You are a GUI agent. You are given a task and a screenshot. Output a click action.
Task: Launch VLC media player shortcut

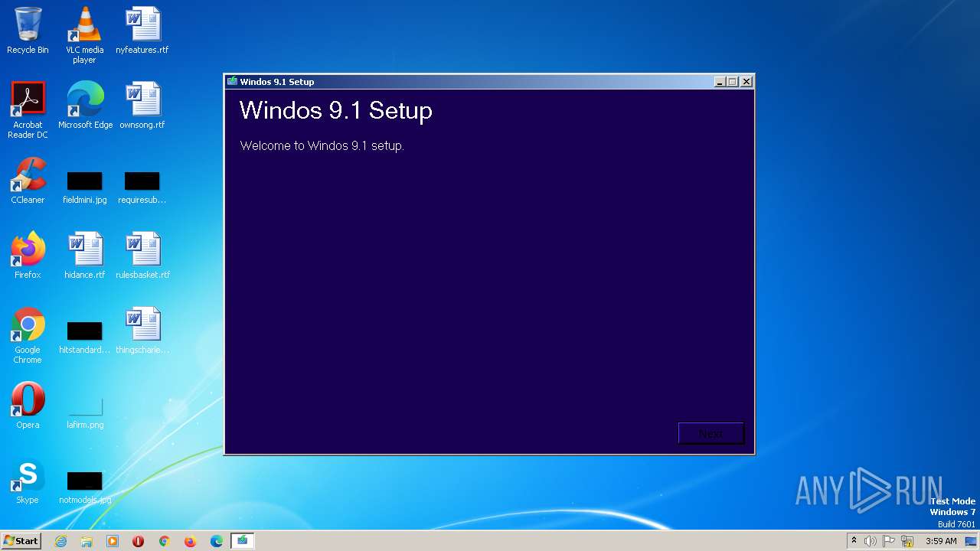coord(84,35)
